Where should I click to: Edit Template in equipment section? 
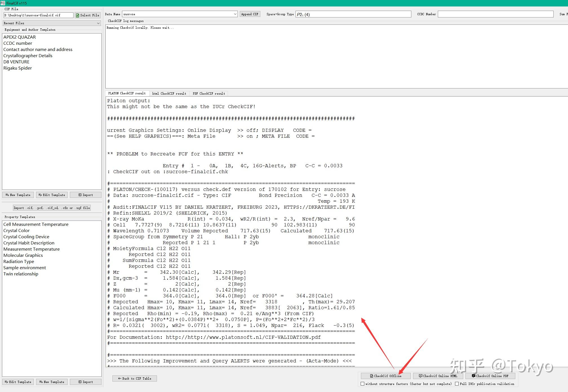click(x=52, y=195)
